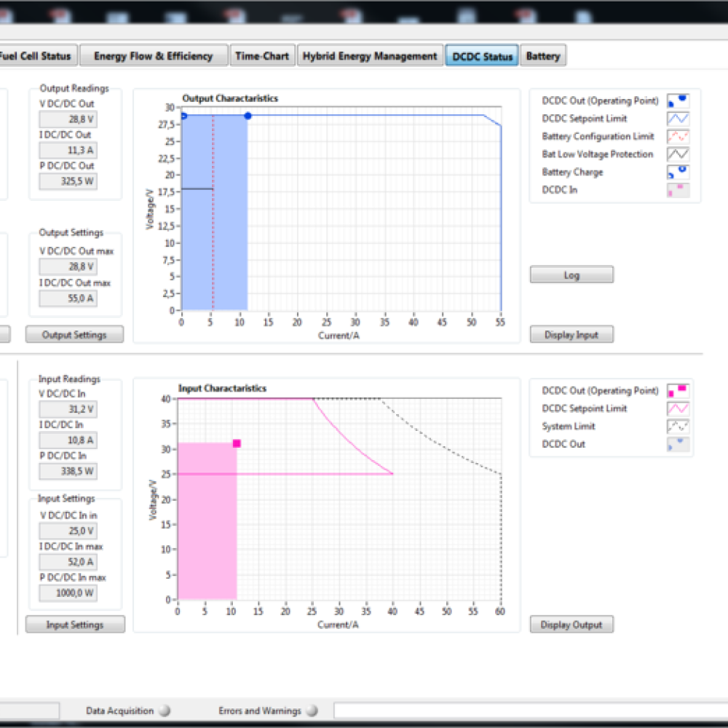Open the Hybrid Energy Management tab
The image size is (728, 728).
tap(370, 55)
